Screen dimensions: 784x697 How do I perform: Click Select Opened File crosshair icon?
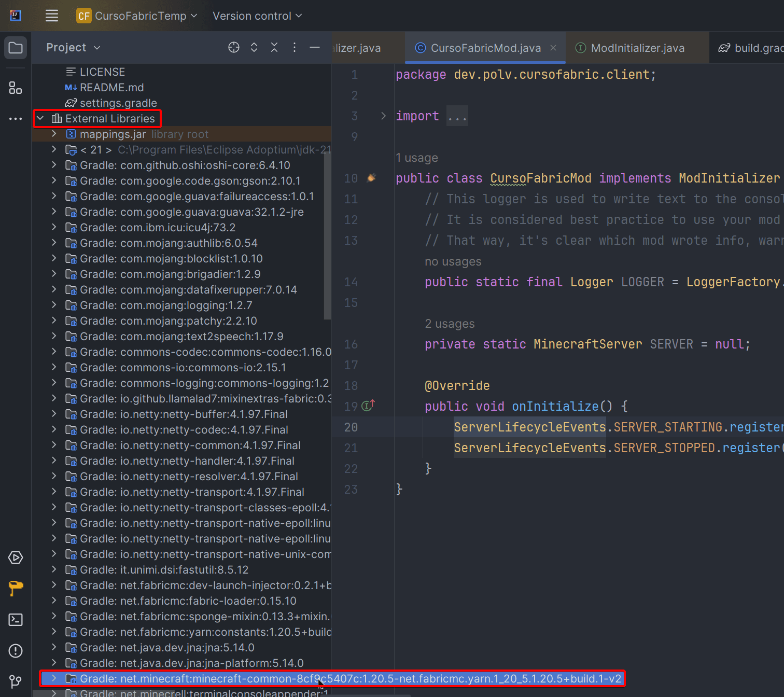(x=234, y=47)
